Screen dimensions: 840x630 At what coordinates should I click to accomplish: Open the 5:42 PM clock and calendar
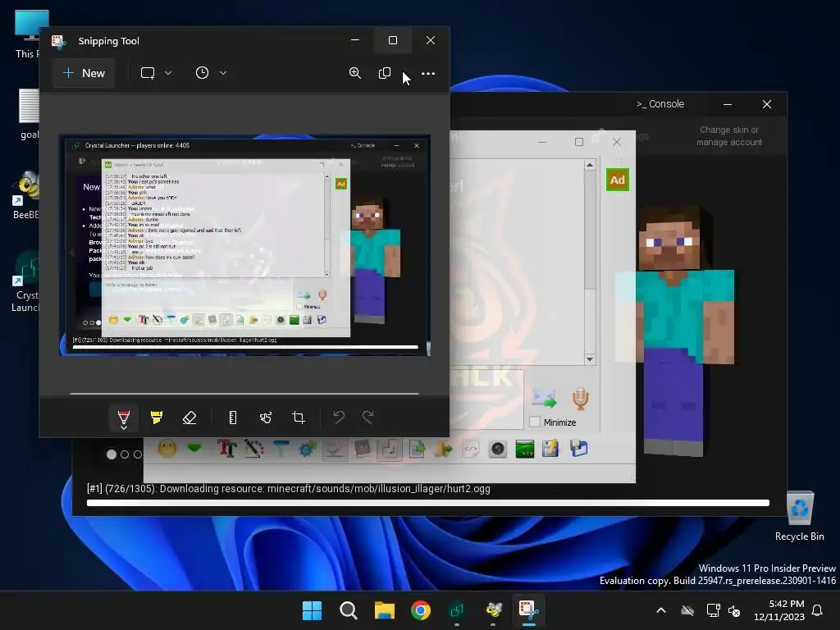pos(779,610)
